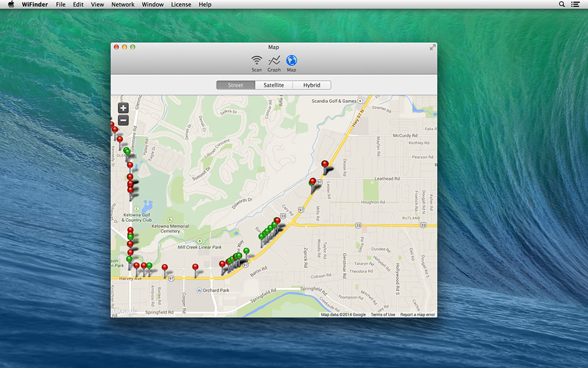Image resolution: width=588 pixels, height=368 pixels.
Task: Click the Leathead Rd label
Action: tap(387, 179)
